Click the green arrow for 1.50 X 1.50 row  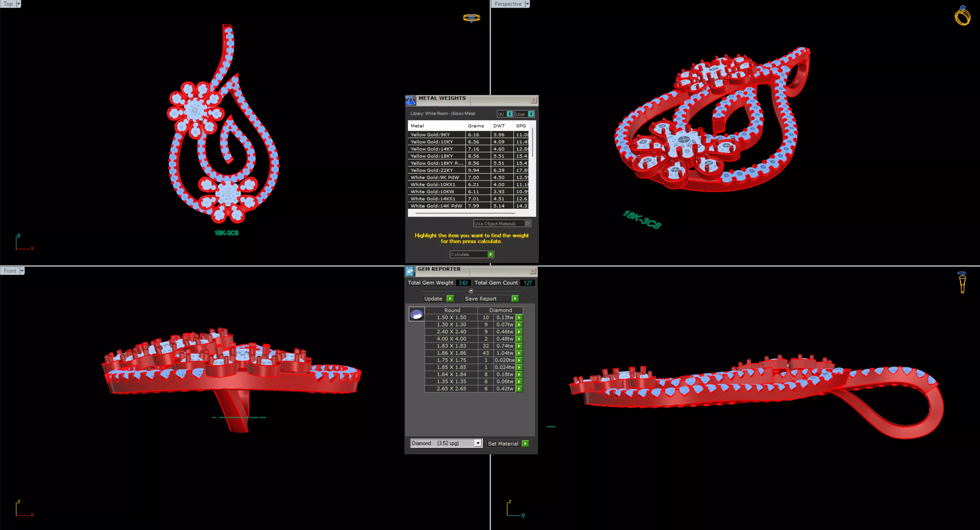519,317
